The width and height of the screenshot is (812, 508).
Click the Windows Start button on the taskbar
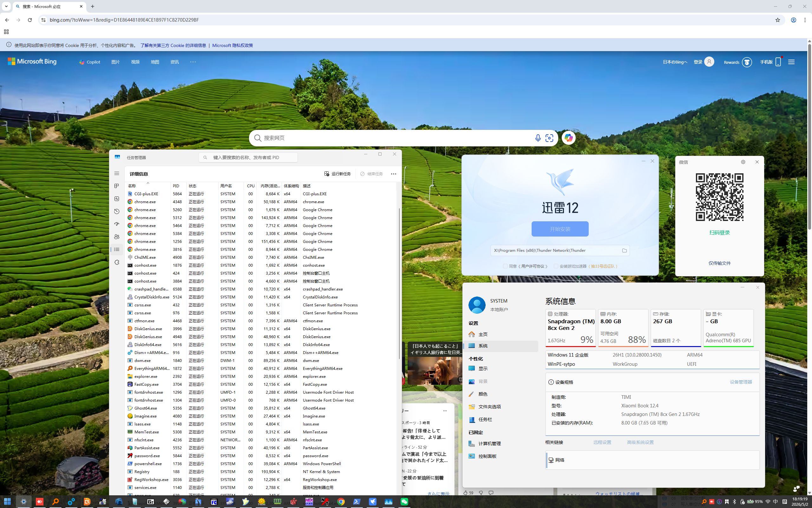pos(7,502)
